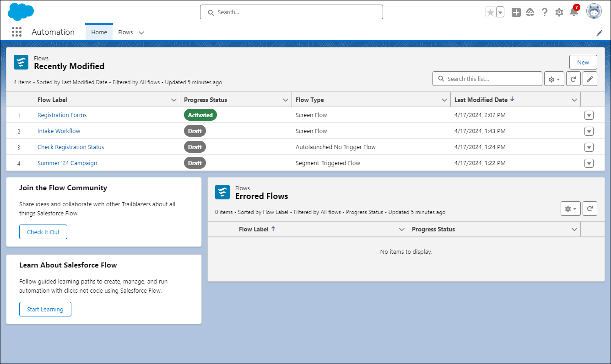Open the Help question mark icon

pyautogui.click(x=544, y=12)
